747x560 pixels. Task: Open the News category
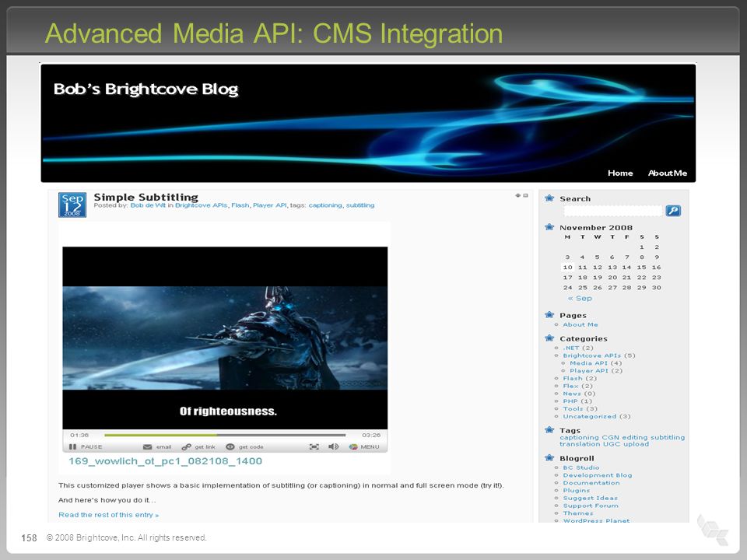click(x=572, y=394)
